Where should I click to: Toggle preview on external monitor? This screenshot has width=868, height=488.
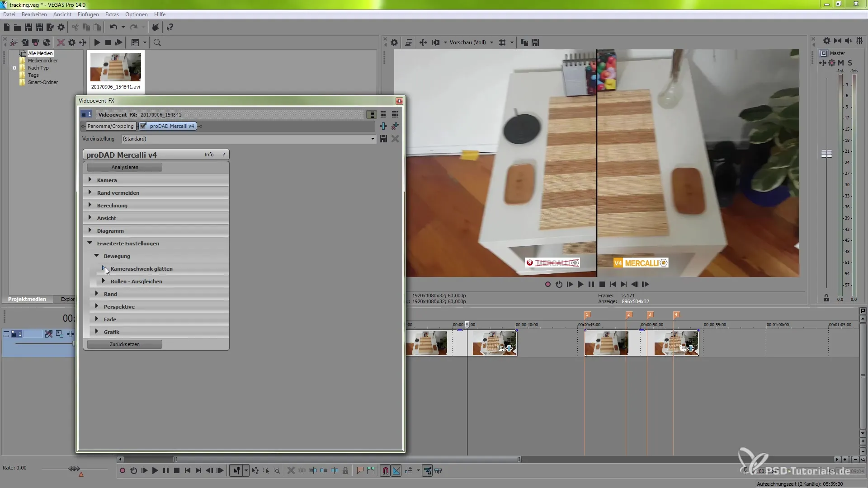tap(409, 42)
